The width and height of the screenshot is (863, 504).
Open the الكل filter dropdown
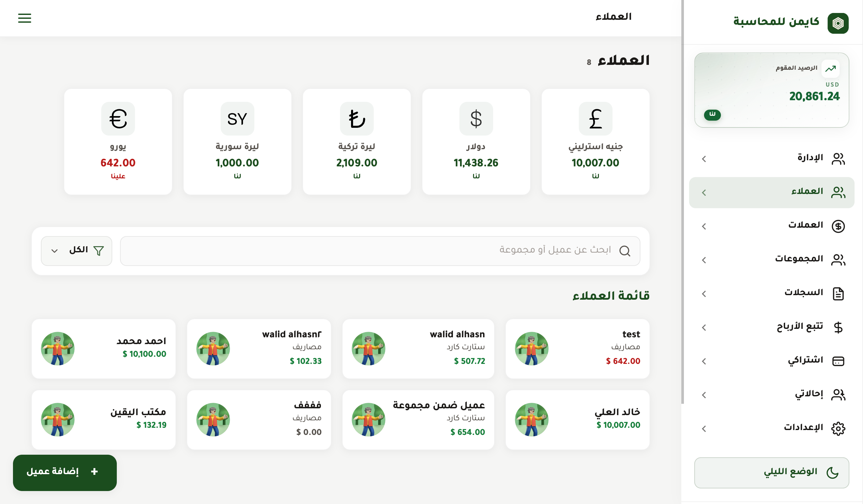coord(76,251)
